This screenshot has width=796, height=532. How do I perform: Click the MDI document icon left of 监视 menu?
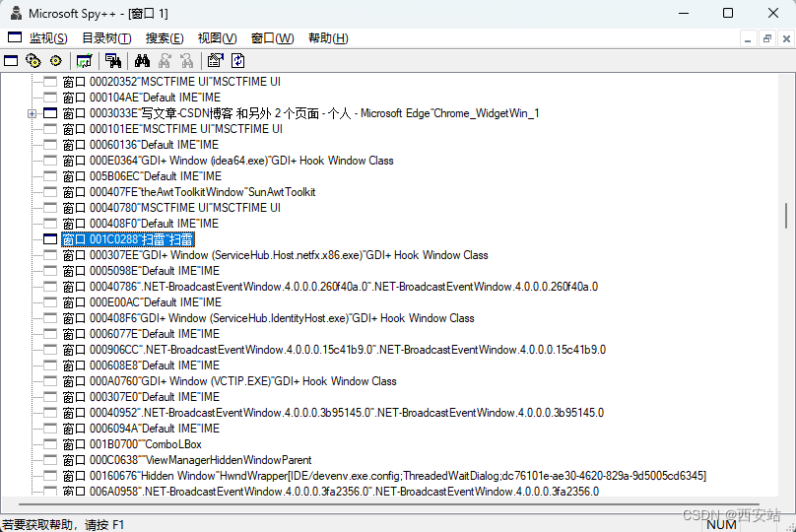pos(15,37)
